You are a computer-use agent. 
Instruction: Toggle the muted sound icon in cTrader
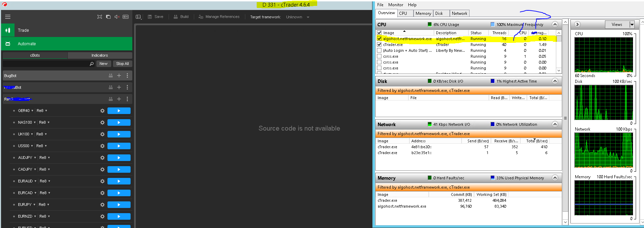(117, 17)
